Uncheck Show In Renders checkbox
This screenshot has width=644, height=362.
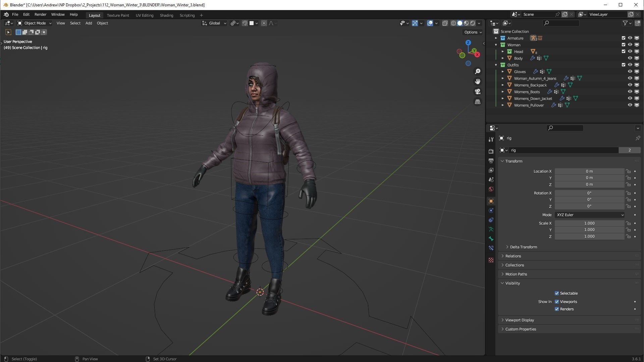tap(557, 309)
